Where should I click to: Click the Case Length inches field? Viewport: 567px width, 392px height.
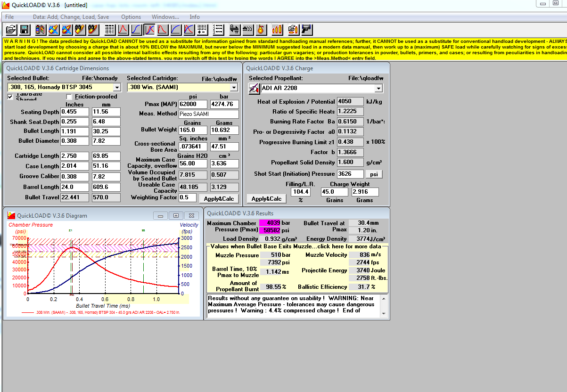click(x=74, y=166)
